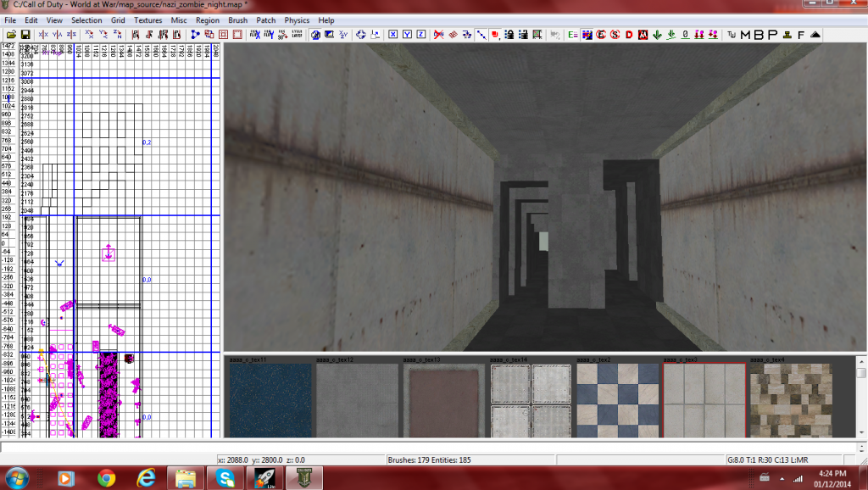The image size is (868, 490).
Task: Rotate selection around X axis
Action: coord(89,34)
